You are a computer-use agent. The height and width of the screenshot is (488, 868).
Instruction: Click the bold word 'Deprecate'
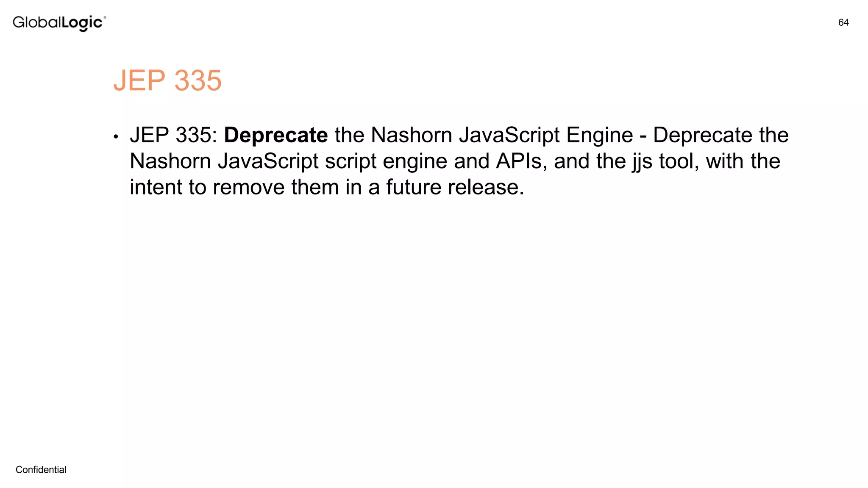click(275, 135)
